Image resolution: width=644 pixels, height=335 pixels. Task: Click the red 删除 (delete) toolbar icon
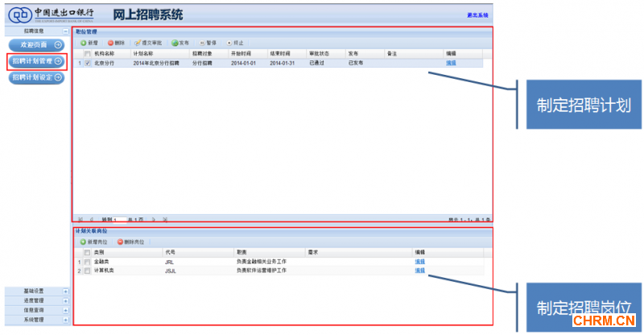(x=111, y=42)
